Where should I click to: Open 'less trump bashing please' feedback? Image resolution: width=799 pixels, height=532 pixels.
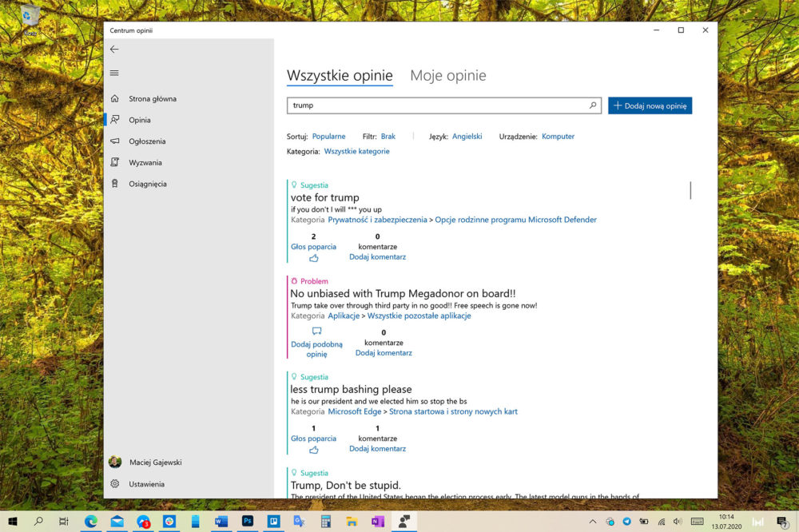(x=351, y=389)
